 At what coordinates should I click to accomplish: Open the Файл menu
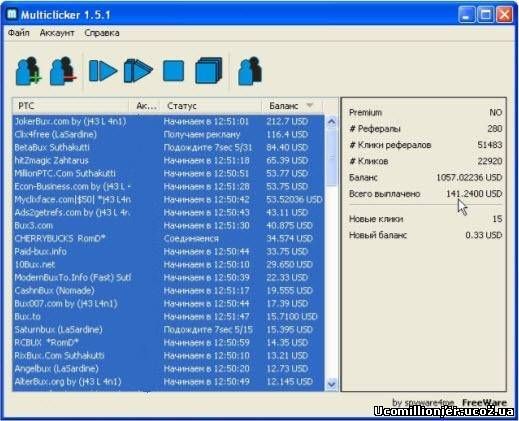19,33
